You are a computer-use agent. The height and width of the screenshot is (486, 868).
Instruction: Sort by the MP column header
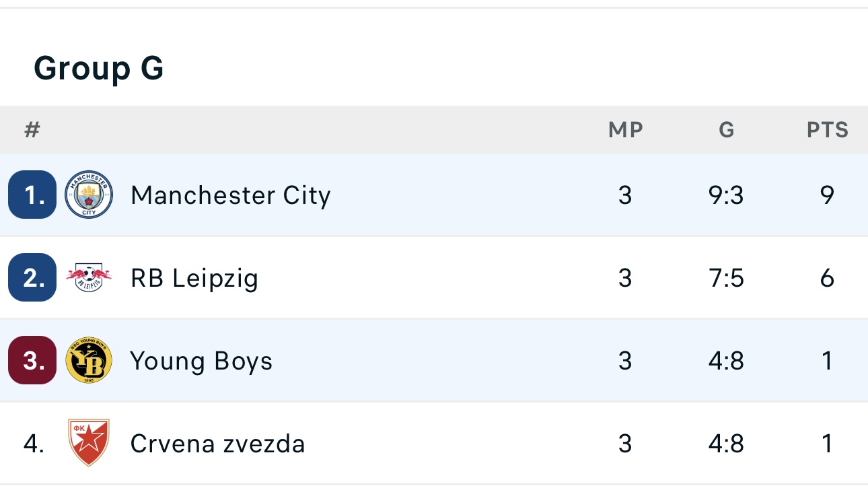pyautogui.click(x=626, y=130)
